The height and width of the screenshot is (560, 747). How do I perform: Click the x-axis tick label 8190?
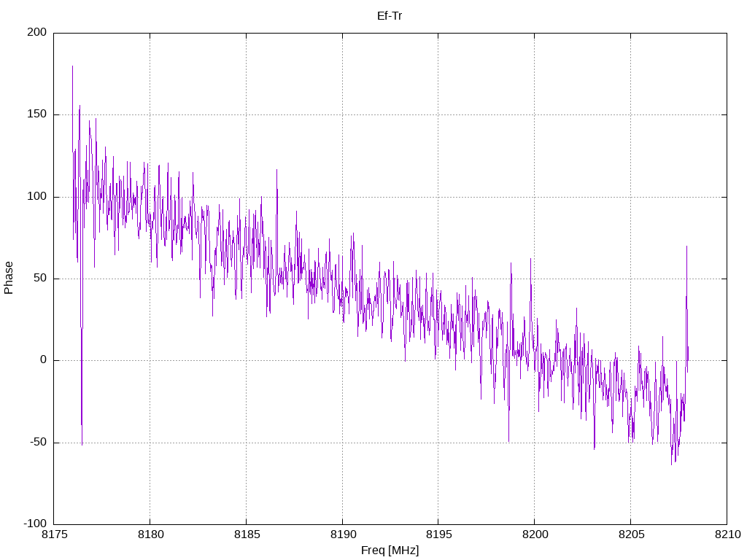coord(343,534)
